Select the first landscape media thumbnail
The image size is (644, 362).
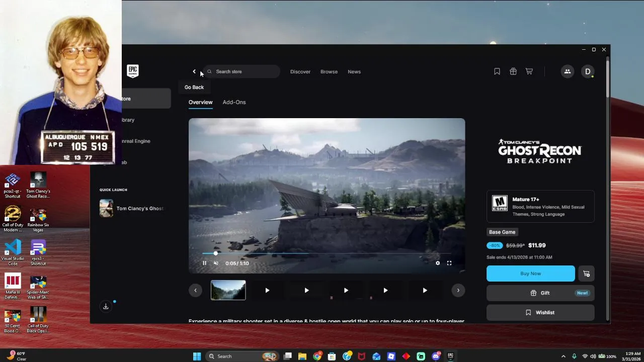pyautogui.click(x=228, y=290)
